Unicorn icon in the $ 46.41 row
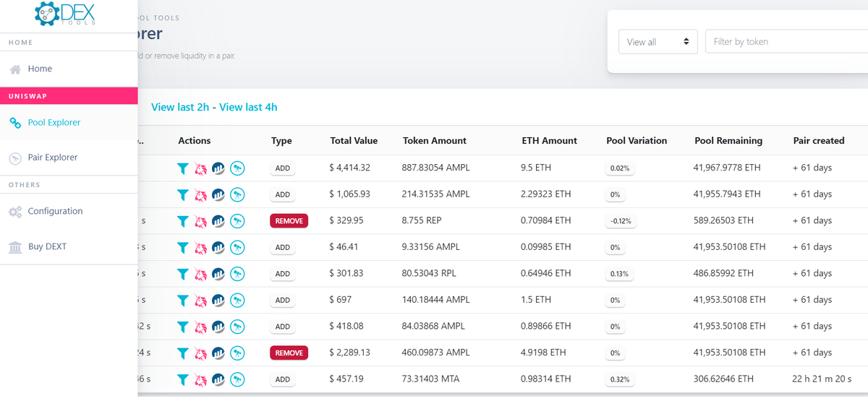The width and height of the screenshot is (868, 414). click(200, 247)
